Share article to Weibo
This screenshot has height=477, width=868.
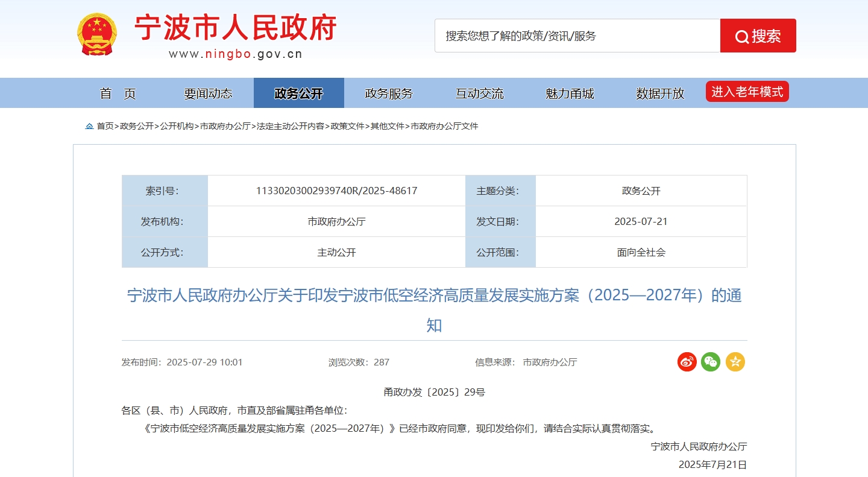(x=687, y=362)
